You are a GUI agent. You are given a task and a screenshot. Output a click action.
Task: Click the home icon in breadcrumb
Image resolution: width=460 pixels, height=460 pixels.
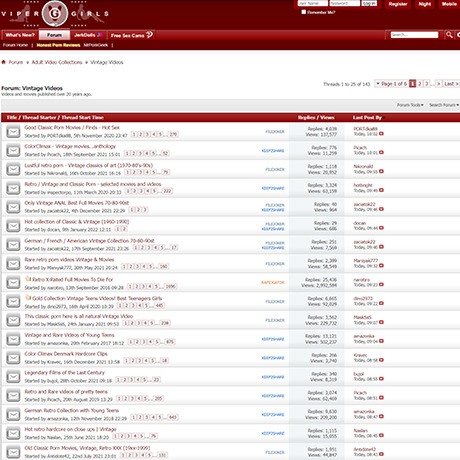(4, 62)
